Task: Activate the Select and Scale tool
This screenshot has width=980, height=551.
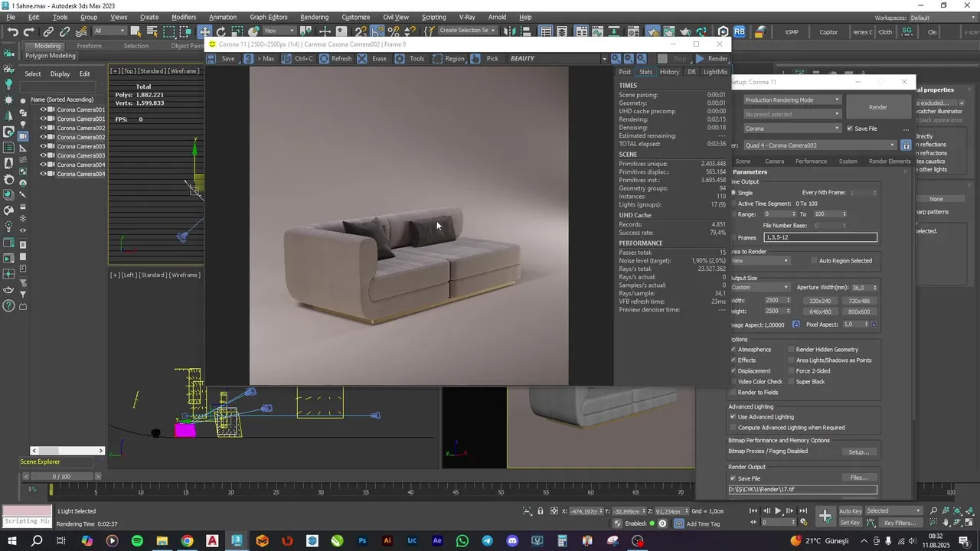Action: (237, 31)
